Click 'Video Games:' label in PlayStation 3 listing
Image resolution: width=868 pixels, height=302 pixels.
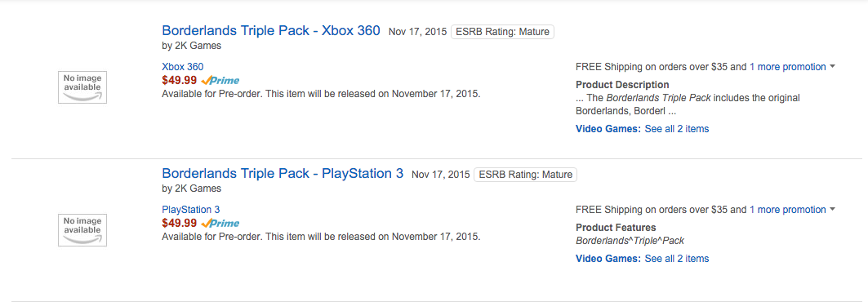tap(608, 258)
